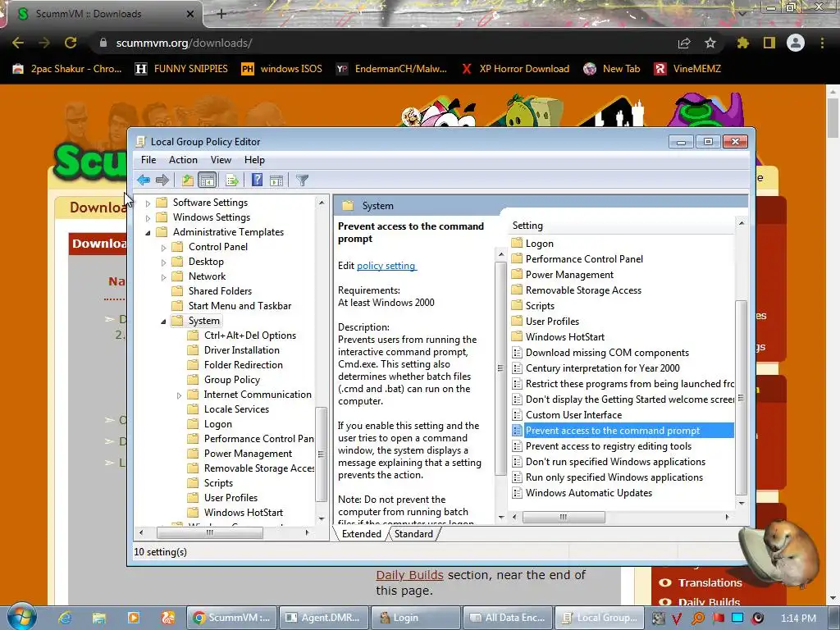Expand the Windows Settings tree node
Screen dimensions: 840x630
[148, 218]
